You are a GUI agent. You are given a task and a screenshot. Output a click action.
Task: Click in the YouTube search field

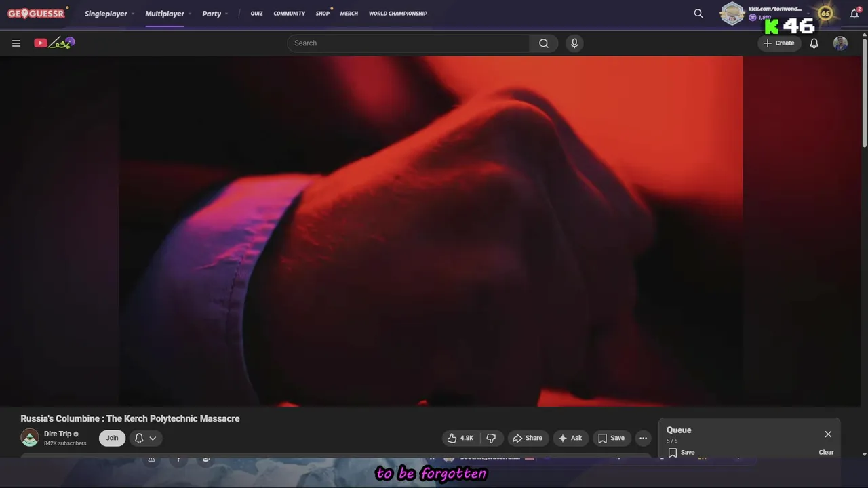point(408,43)
